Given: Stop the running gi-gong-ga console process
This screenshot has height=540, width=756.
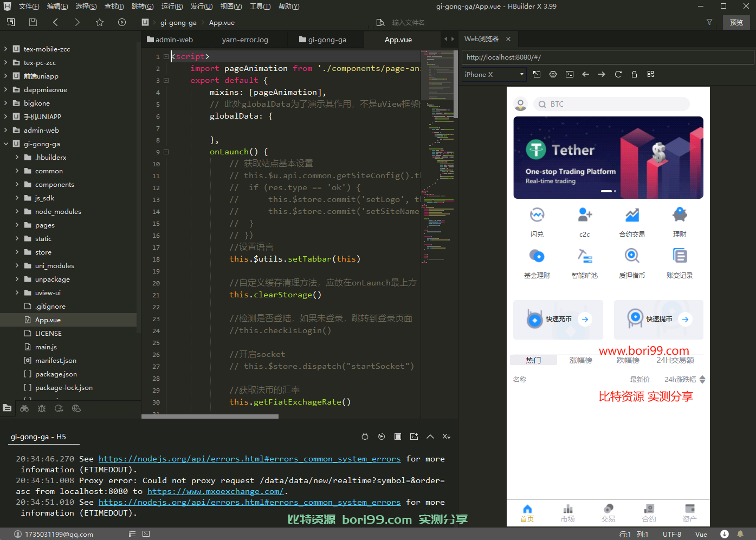Looking at the screenshot, I should pyautogui.click(x=398, y=437).
